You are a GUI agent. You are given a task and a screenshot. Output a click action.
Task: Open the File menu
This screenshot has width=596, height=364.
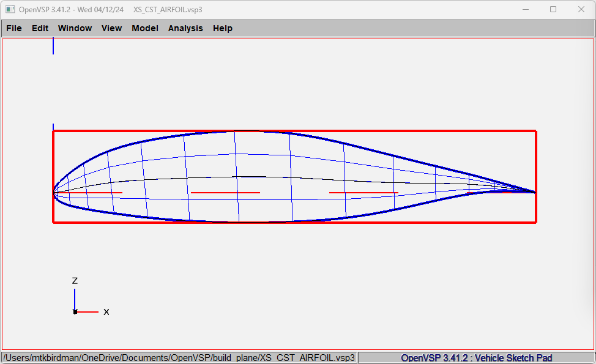(14, 28)
